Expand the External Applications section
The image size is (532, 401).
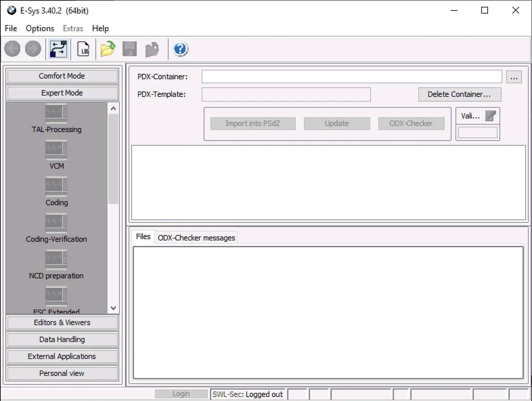[62, 356]
